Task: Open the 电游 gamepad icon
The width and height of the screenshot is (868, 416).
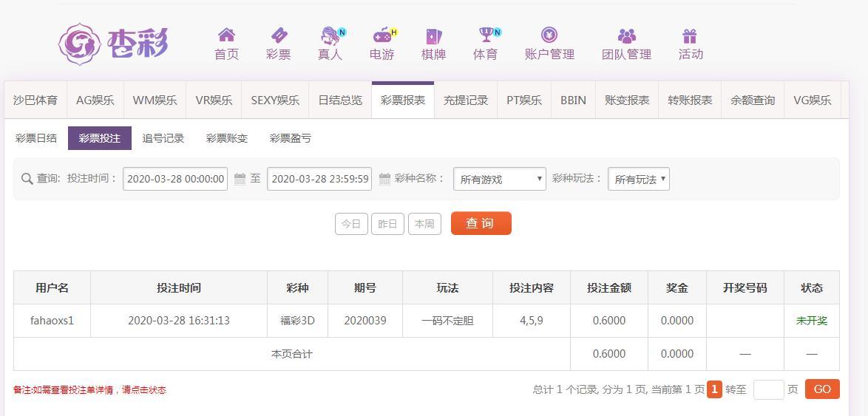Action: [x=383, y=35]
